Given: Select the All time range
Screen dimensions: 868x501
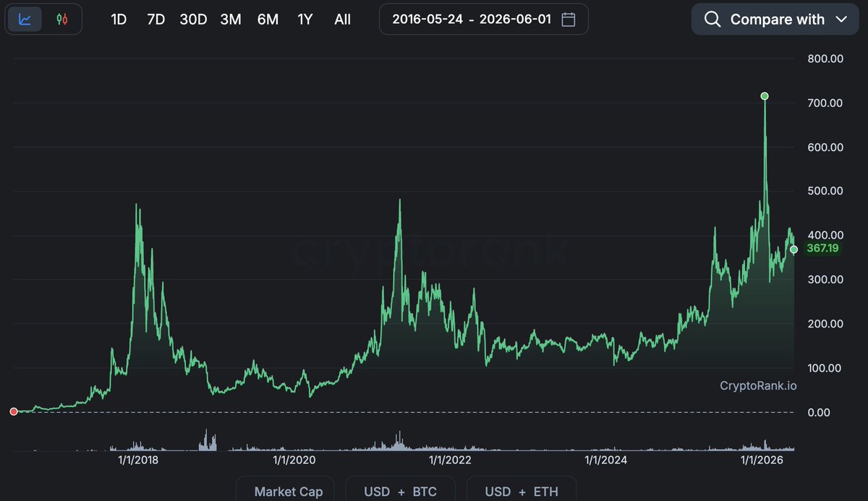Looking at the screenshot, I should tap(343, 20).
